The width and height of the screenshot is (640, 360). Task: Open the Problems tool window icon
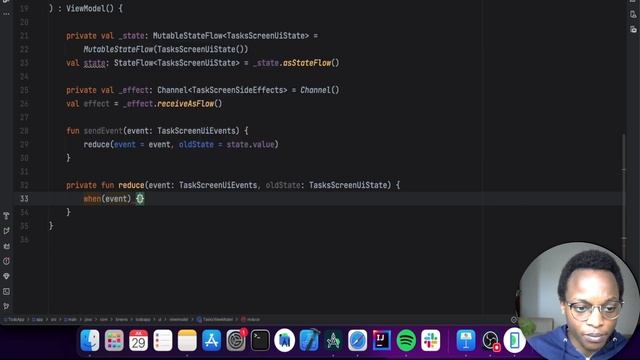click(x=6, y=261)
